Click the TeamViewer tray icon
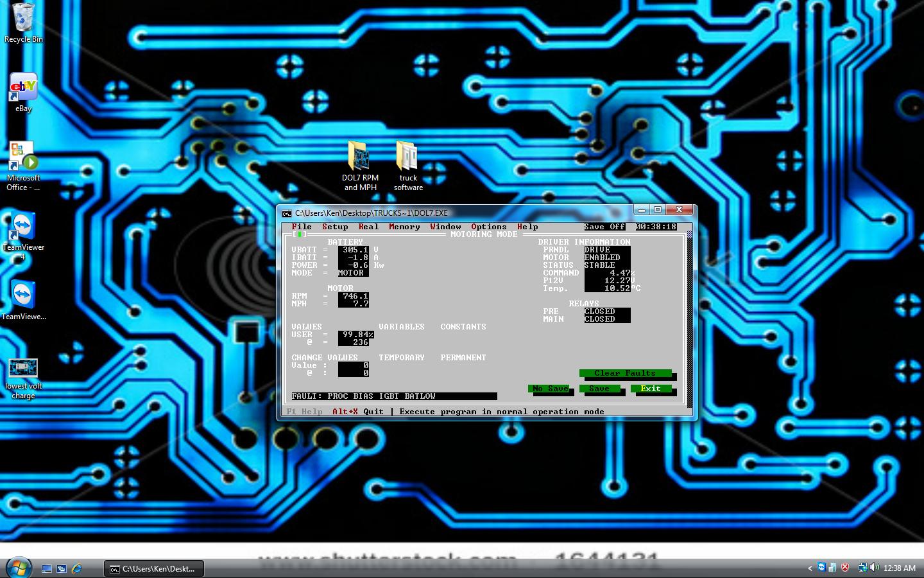The image size is (924, 578). pos(821,568)
